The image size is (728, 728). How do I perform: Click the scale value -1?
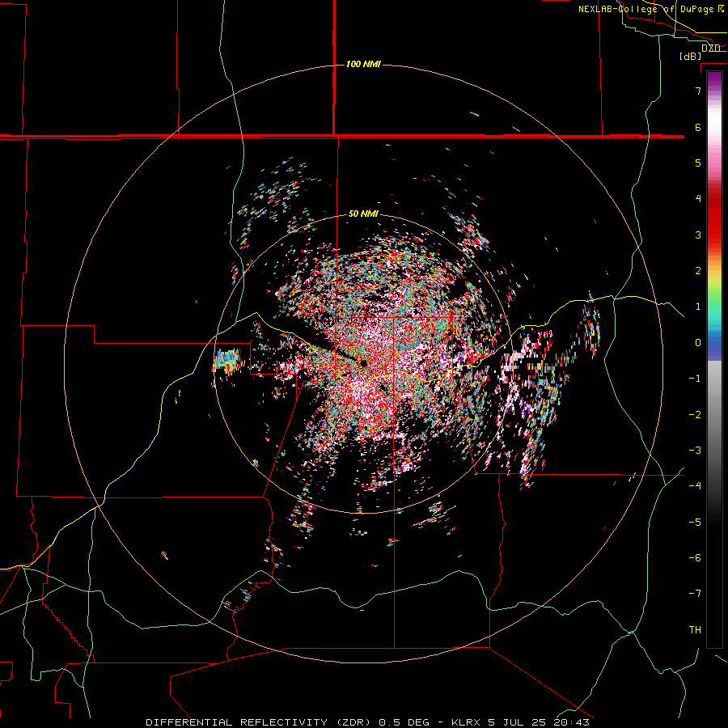pyautogui.click(x=695, y=379)
